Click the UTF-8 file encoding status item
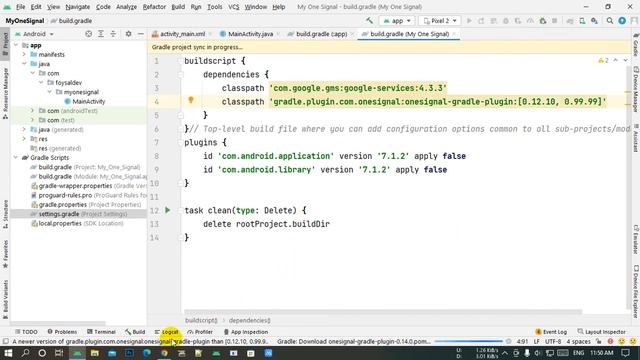The height and width of the screenshot is (360, 640). [553, 341]
